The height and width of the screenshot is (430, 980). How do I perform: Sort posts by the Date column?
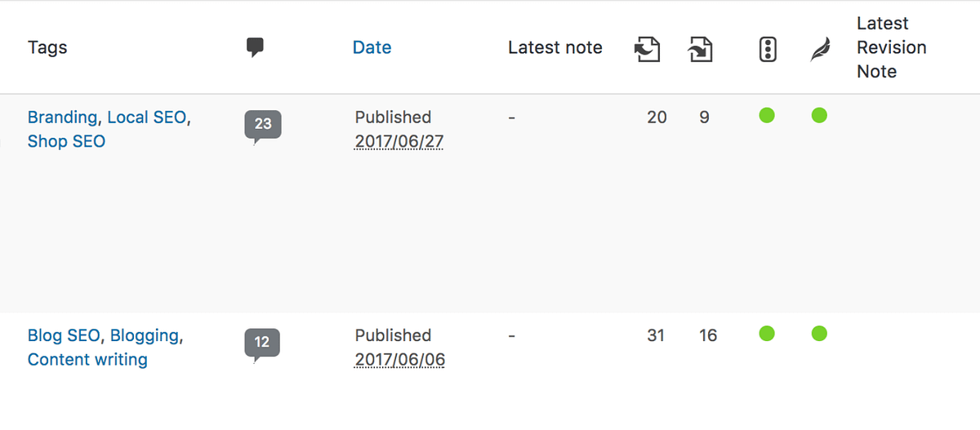tap(372, 47)
